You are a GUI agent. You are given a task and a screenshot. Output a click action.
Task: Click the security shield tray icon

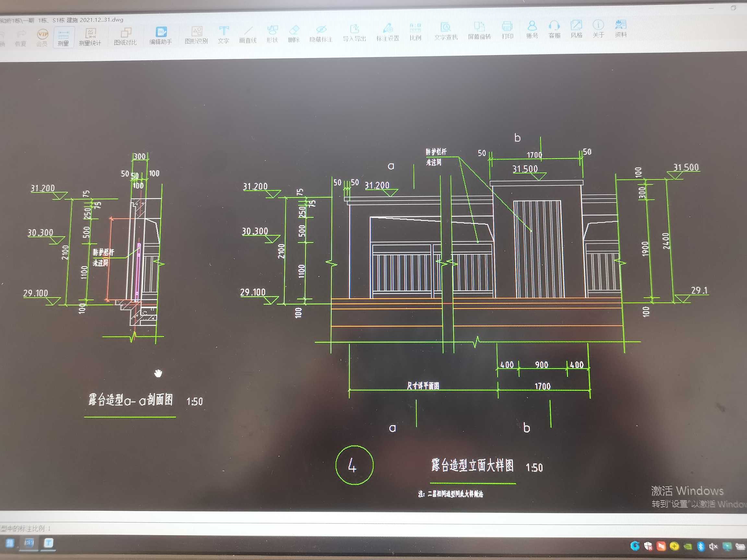coord(648,546)
